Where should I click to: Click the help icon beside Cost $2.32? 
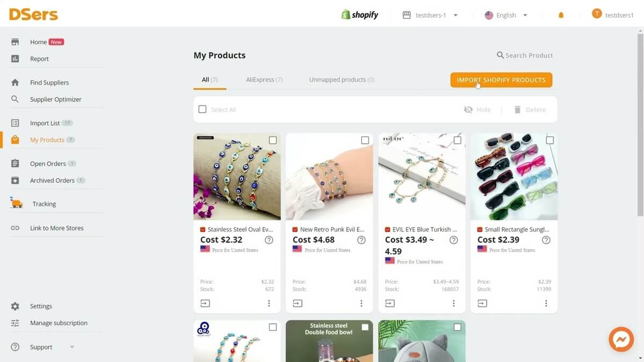pos(269,240)
